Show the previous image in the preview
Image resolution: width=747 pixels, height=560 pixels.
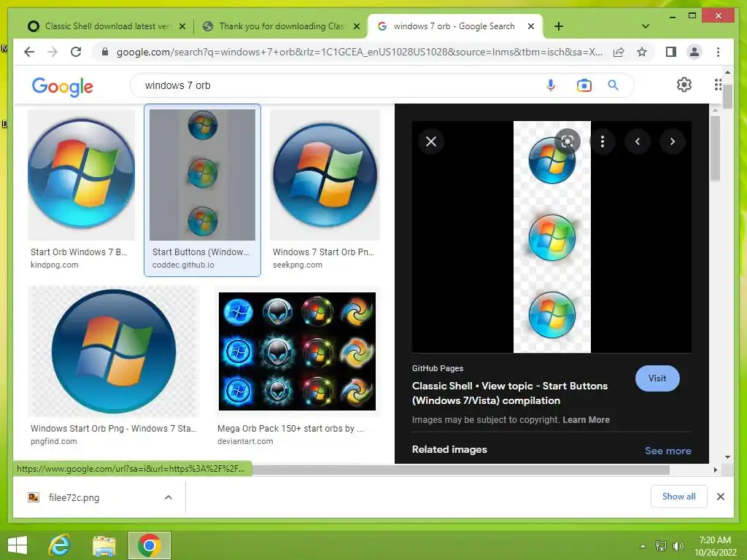[638, 141]
